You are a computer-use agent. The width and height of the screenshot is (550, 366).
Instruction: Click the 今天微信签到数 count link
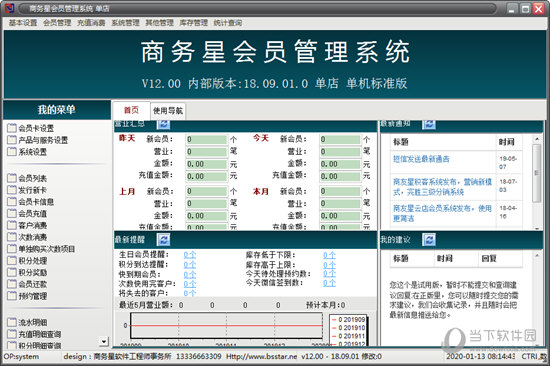pyautogui.click(x=329, y=282)
